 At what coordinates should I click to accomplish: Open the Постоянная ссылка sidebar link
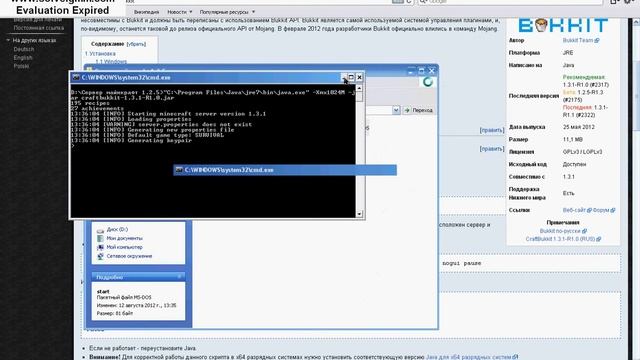[x=39, y=28]
